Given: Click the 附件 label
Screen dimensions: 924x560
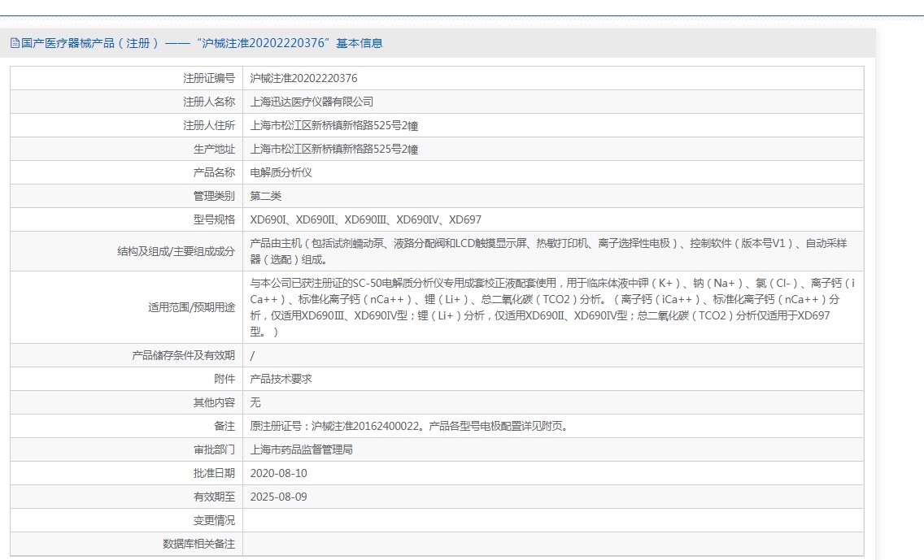Looking at the screenshot, I should 224,380.
